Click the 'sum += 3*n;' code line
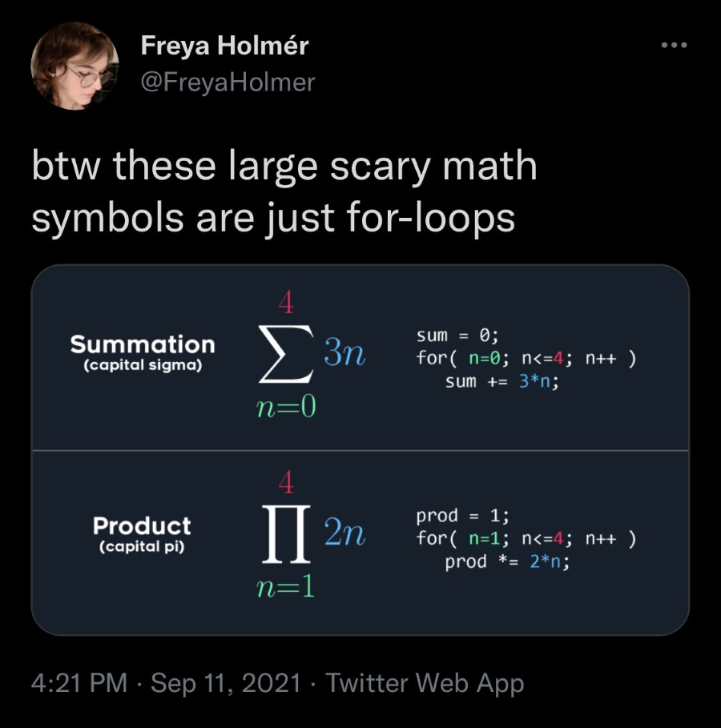 501,381
